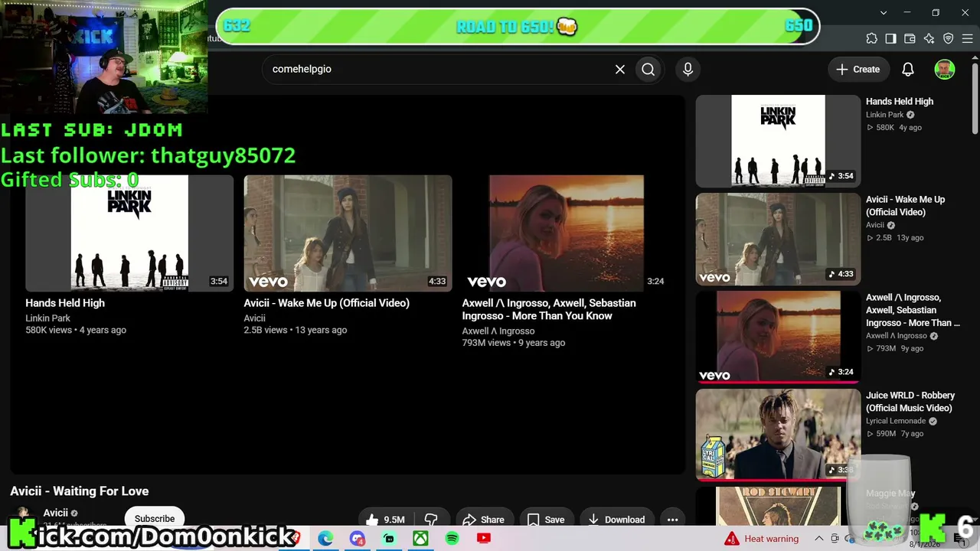980x551 pixels.
Task: Click endscreen channel name 'Linkin Park'
Action: (x=47, y=318)
